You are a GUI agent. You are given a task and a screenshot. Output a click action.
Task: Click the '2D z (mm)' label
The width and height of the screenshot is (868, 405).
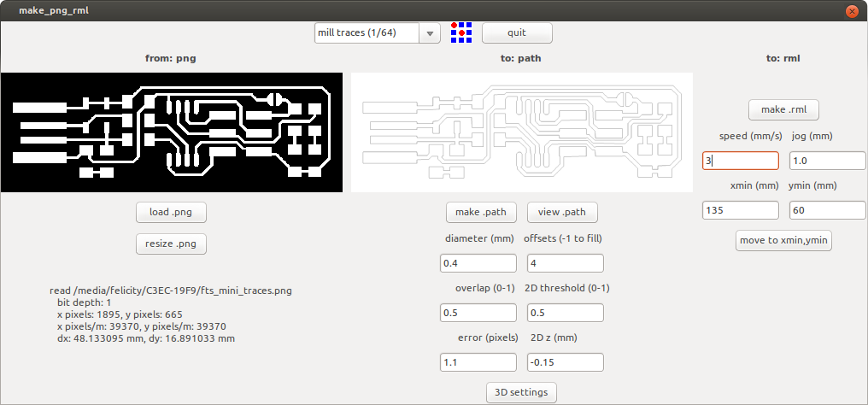(x=554, y=337)
